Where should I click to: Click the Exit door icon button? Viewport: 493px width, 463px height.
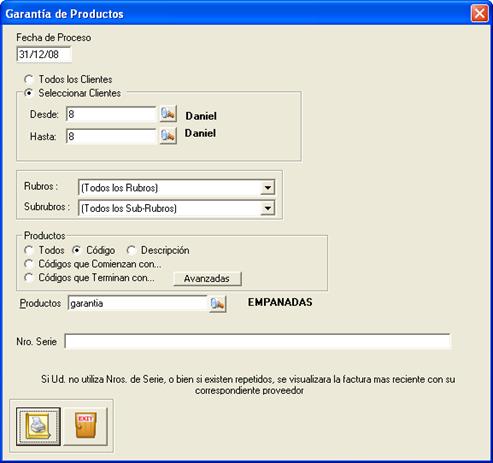click(86, 426)
